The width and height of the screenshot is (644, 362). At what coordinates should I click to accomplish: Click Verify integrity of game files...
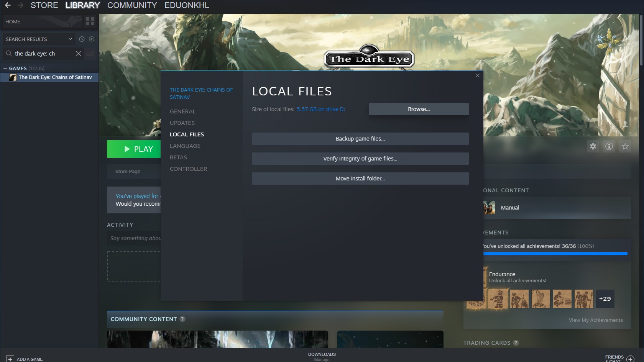(360, 159)
